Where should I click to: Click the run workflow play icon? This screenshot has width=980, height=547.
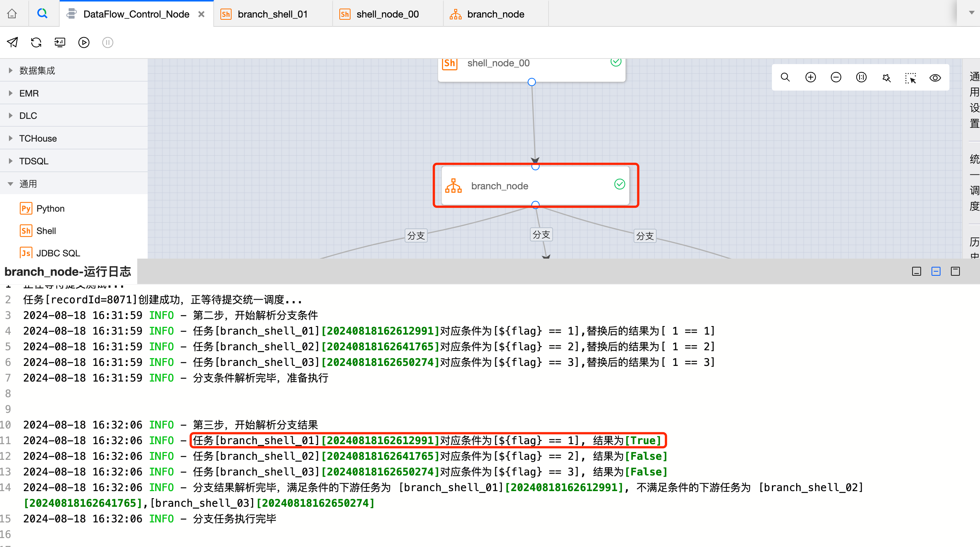coord(84,42)
